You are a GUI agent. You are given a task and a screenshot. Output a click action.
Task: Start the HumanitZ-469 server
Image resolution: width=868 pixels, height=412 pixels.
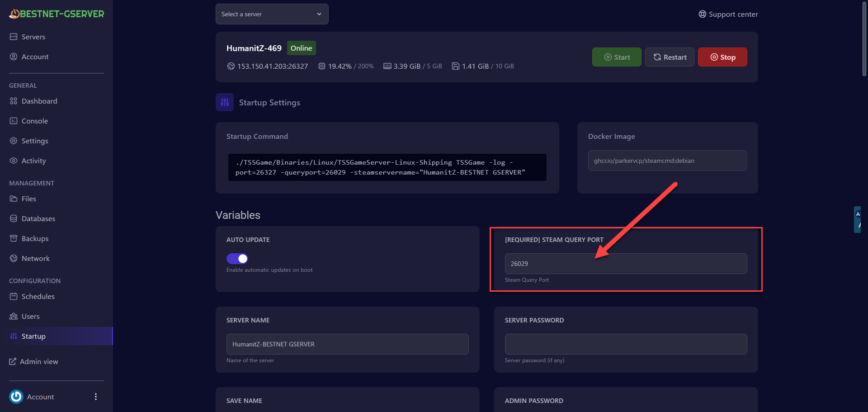click(617, 57)
